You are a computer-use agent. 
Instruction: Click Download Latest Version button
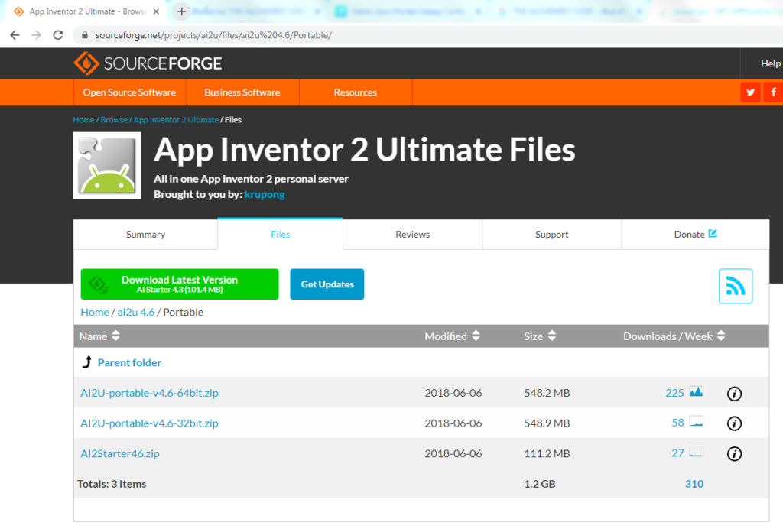coord(180,284)
